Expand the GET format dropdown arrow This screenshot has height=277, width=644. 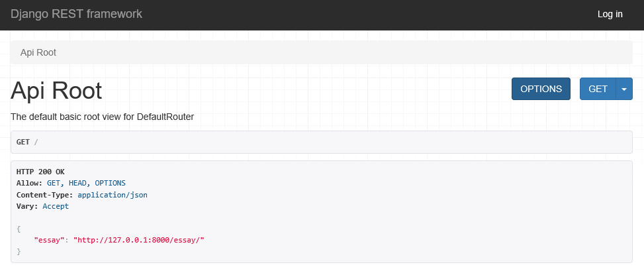pyautogui.click(x=624, y=89)
